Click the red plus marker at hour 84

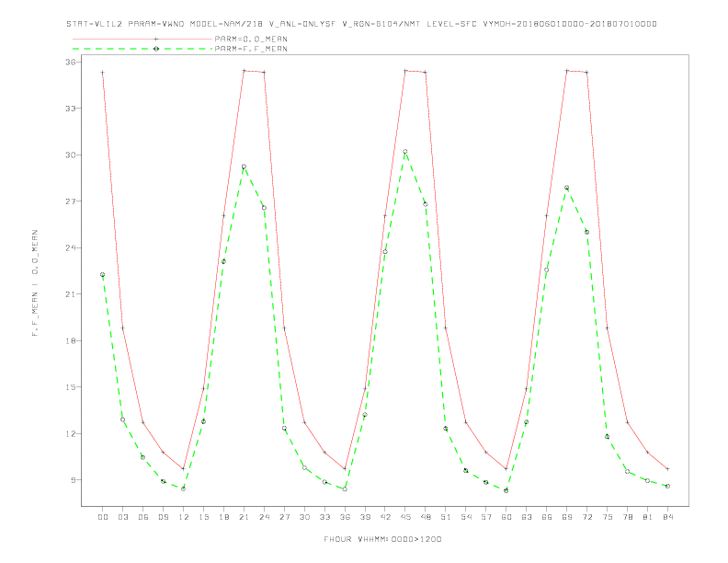pyautogui.click(x=667, y=469)
